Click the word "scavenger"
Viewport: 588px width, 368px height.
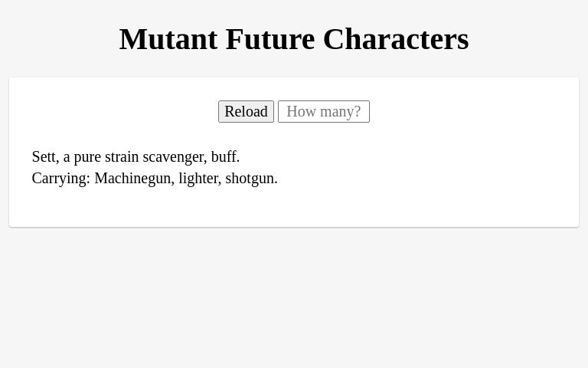pyautogui.click(x=174, y=157)
